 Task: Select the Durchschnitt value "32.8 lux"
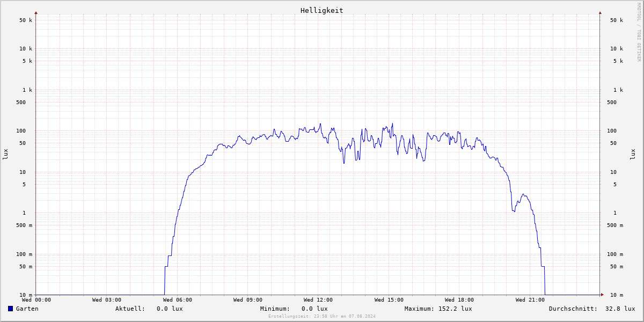click(x=620, y=309)
